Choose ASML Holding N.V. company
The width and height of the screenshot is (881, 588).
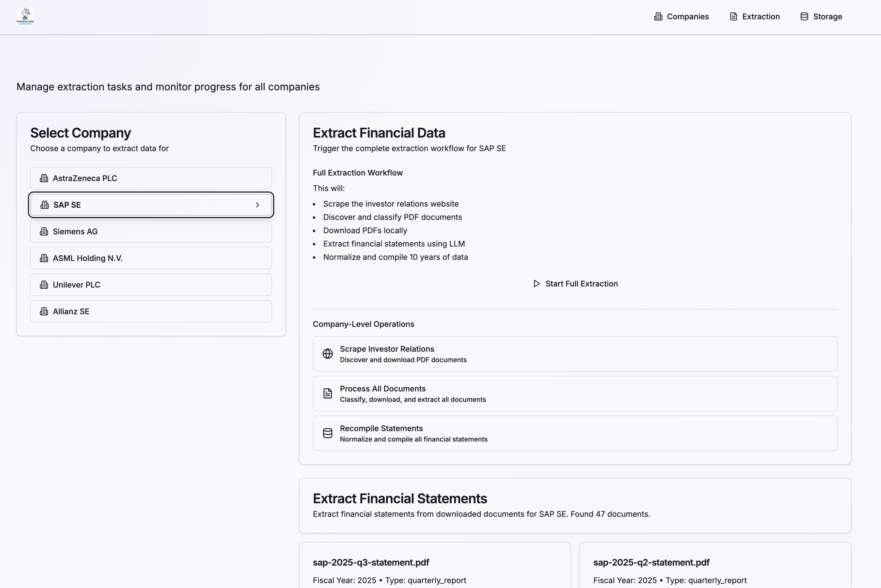(x=151, y=258)
